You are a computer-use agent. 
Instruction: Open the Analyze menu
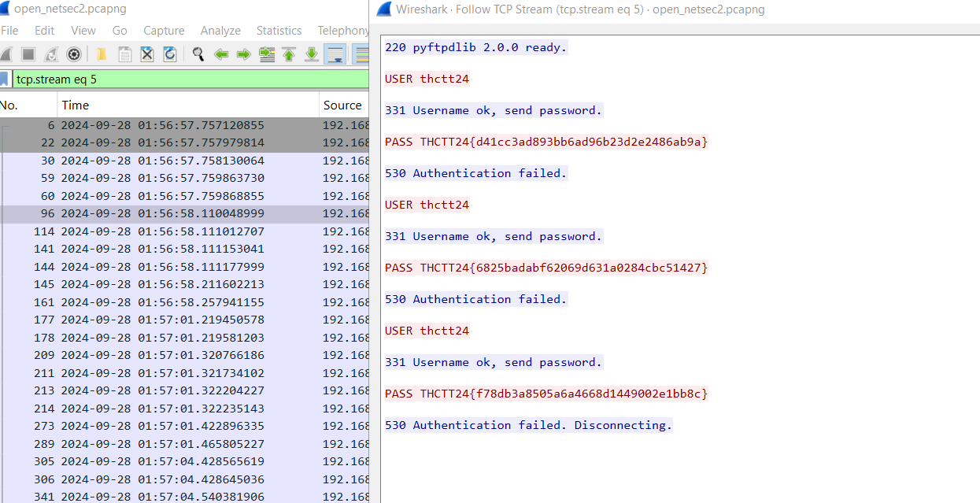[x=220, y=31]
